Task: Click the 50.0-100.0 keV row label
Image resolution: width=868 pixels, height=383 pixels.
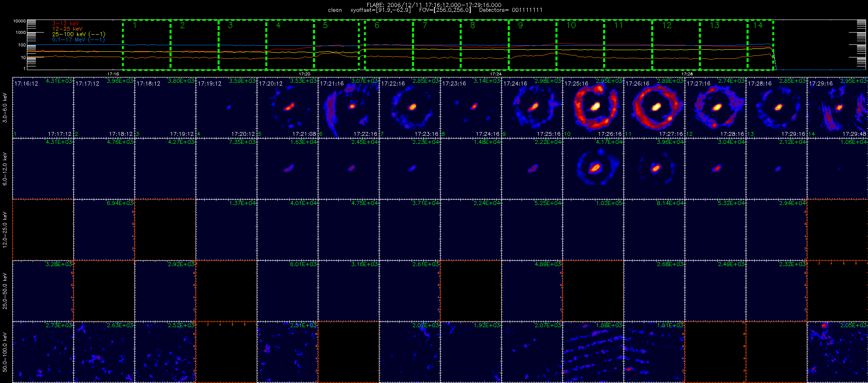Action: 5,352
